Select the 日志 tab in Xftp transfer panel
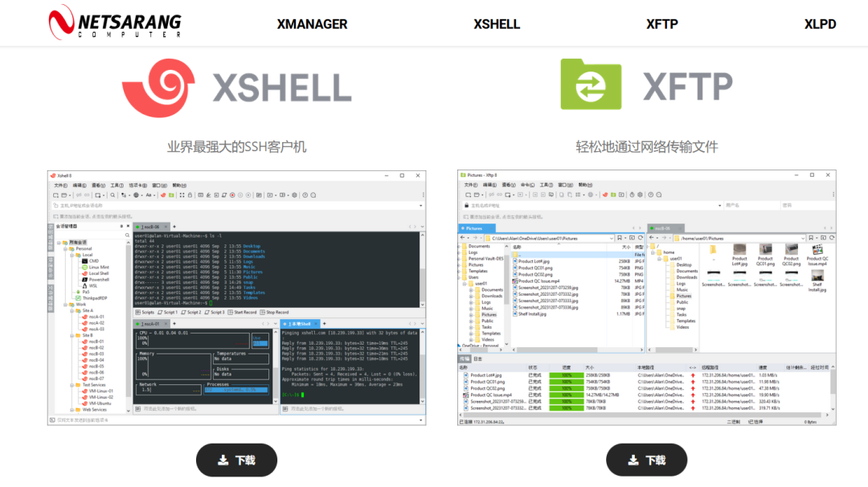Viewport: 868px width, 487px height. (477, 358)
